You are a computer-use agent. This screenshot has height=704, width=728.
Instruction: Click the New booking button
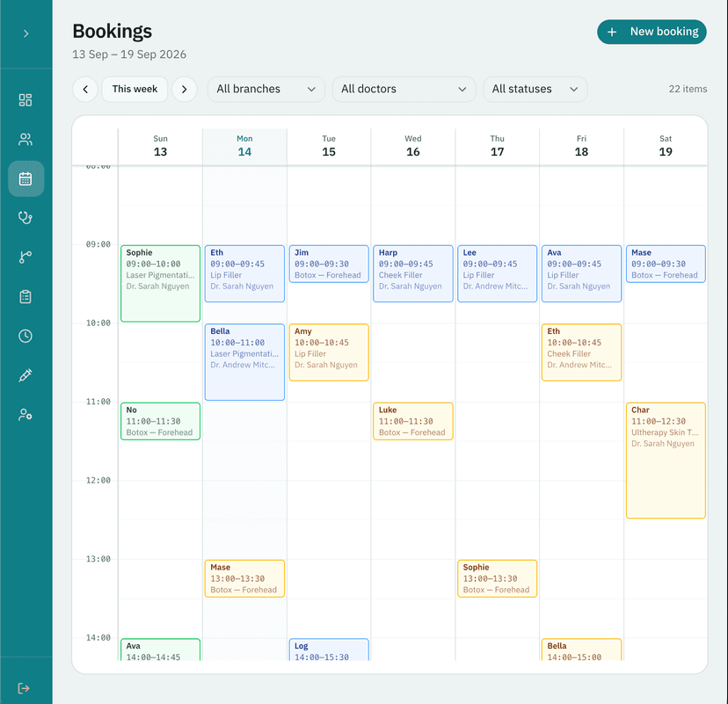pyautogui.click(x=652, y=32)
